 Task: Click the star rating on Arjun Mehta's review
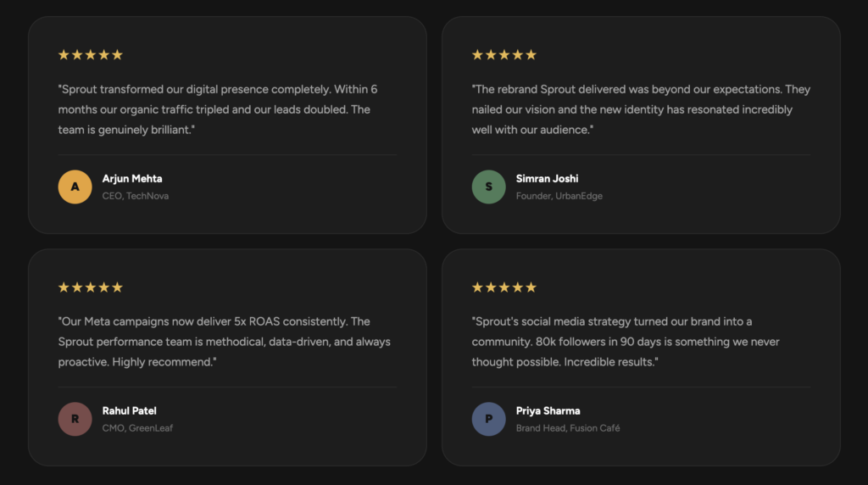[90, 55]
